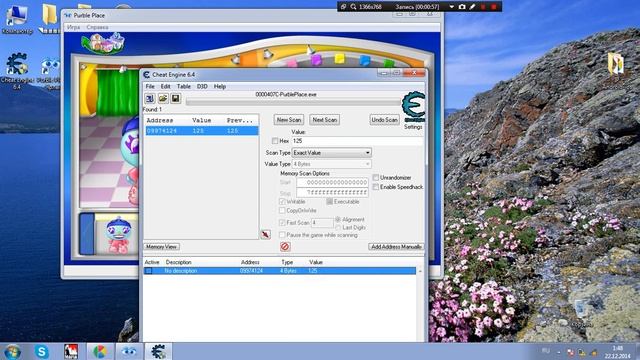Screen dimensions: 640x360
Task: Toggle the Executable checkbox
Action: [329, 202]
